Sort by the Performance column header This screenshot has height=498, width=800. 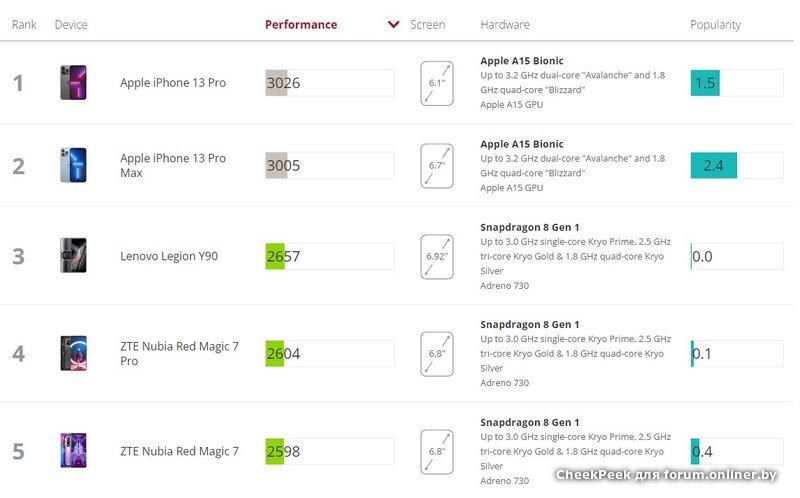point(301,25)
